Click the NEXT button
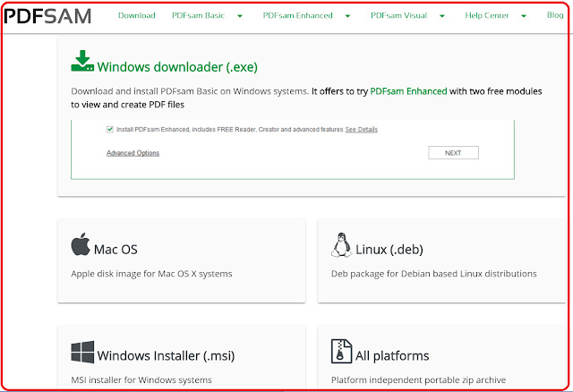Screen dimensions: 573x392 coord(453,153)
